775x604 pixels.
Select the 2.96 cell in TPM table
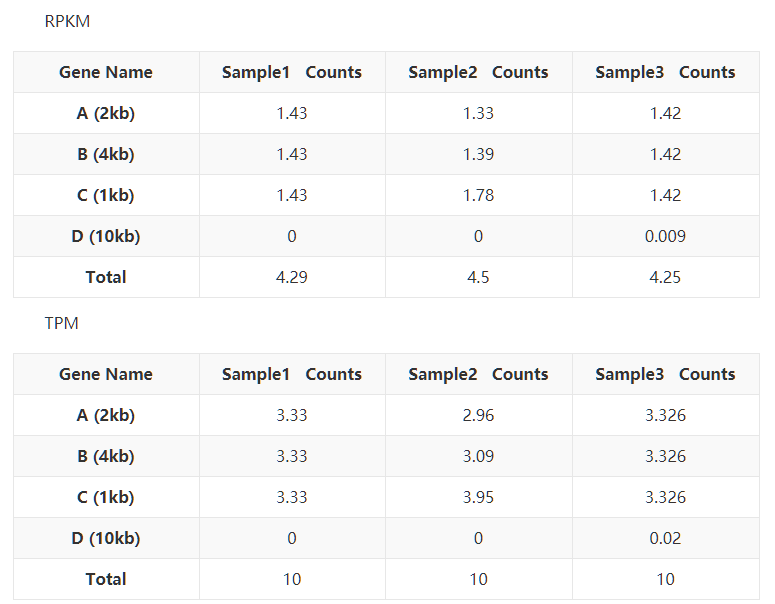click(478, 415)
